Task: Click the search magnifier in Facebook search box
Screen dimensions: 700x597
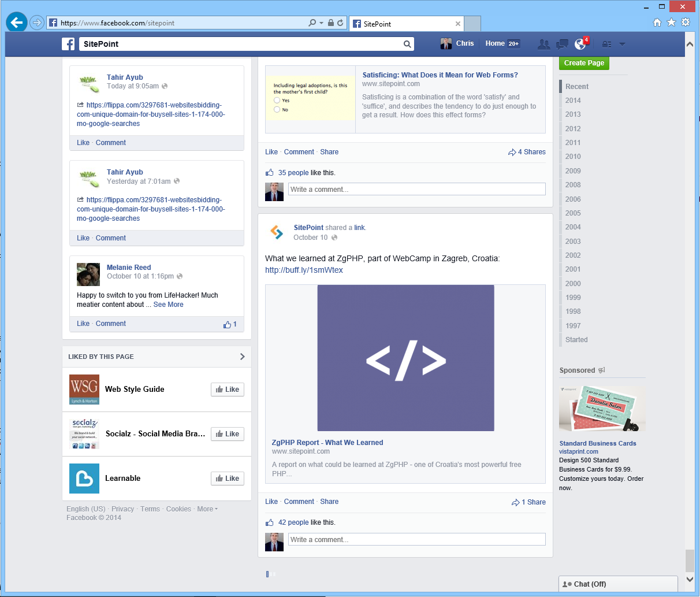Action: coord(407,44)
